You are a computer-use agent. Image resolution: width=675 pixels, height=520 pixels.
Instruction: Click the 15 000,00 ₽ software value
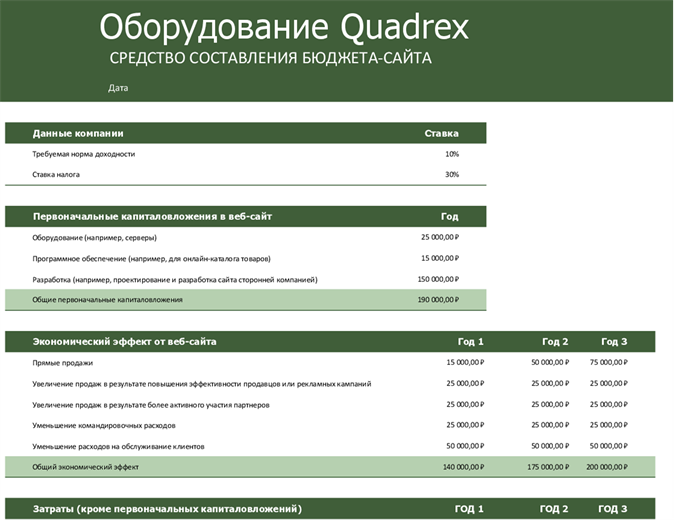(x=440, y=258)
